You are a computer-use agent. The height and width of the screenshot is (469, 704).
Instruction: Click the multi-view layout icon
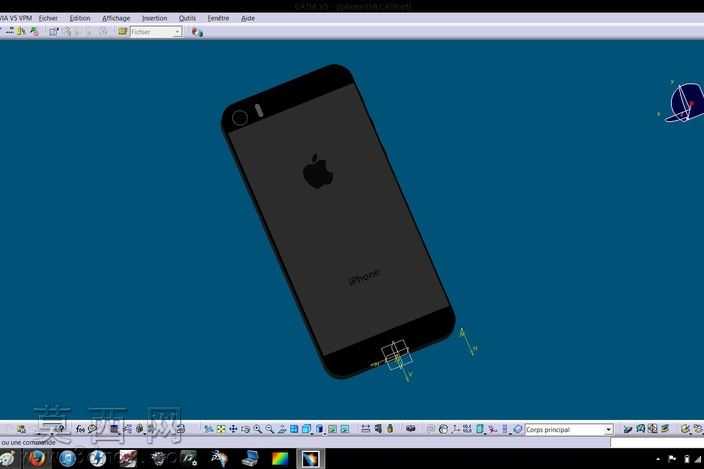(x=294, y=429)
